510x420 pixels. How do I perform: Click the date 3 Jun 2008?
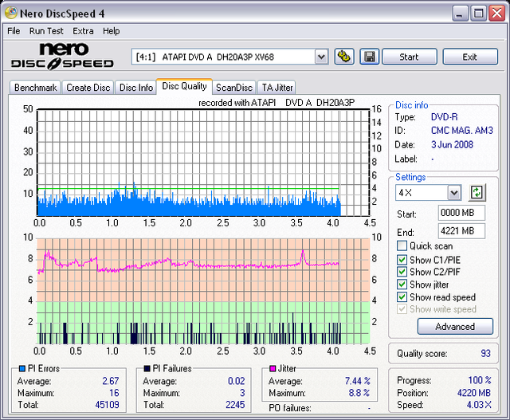point(452,144)
